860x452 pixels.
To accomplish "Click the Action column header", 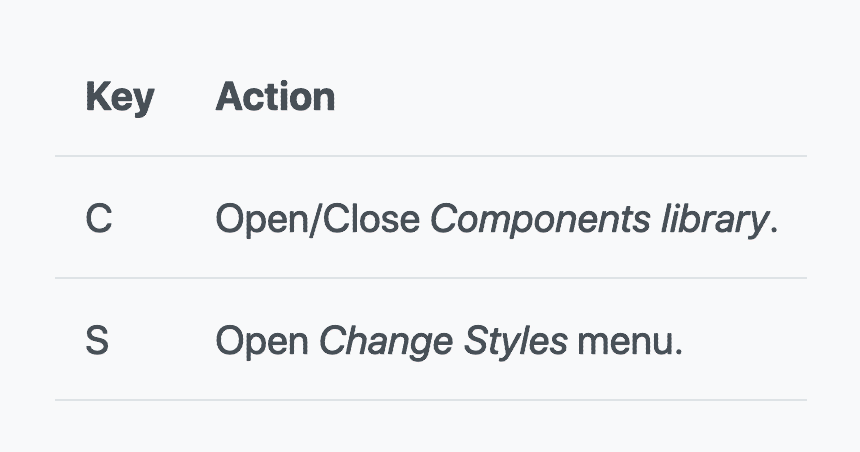I will coord(275,97).
